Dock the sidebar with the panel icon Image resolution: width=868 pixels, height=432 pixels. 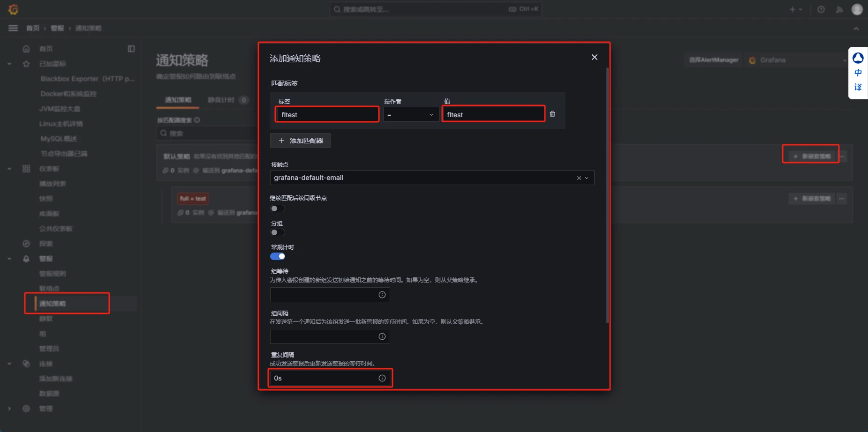pos(131,49)
